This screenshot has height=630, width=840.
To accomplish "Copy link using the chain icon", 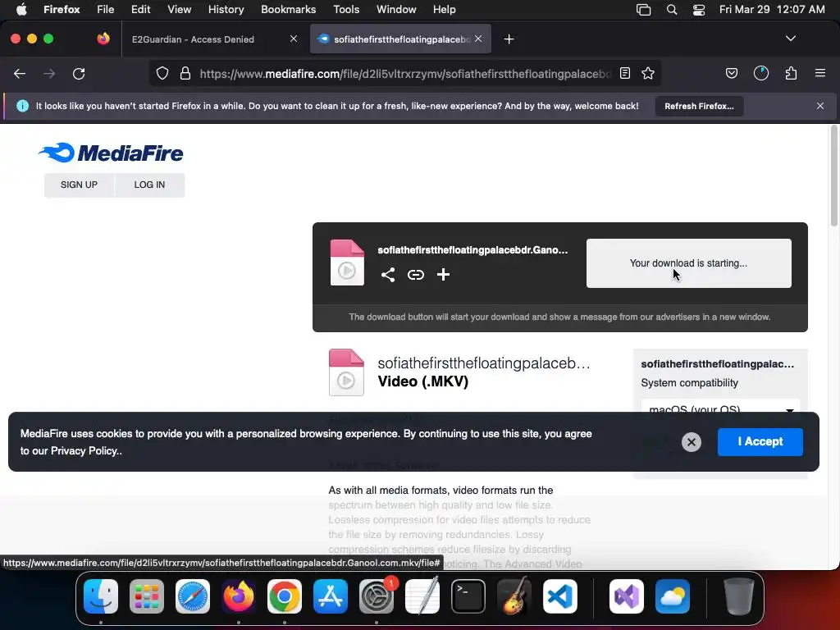I will click(416, 275).
